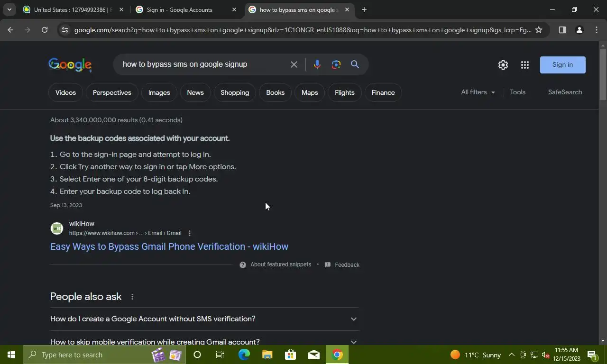Viewport: 607px width, 364px height.
Task: Click About featured snippets link
Action: pyautogui.click(x=281, y=264)
